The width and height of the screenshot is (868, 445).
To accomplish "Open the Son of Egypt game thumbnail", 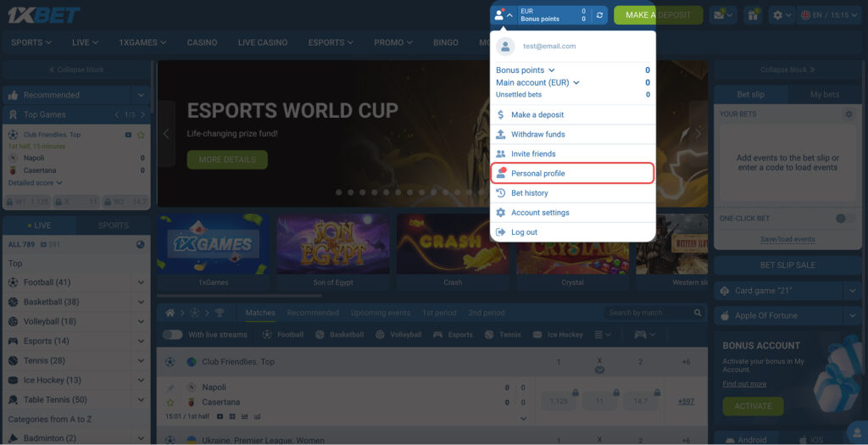I will [333, 250].
